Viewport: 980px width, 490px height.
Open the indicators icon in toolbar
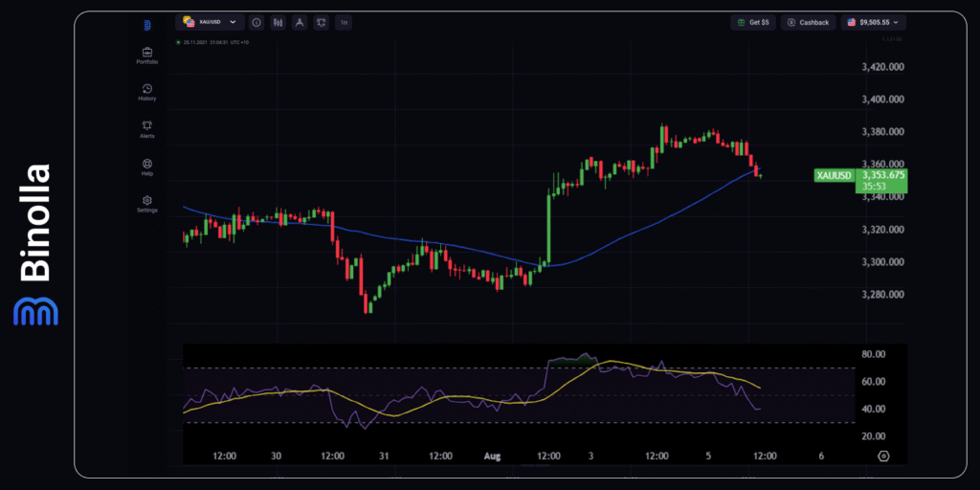click(x=321, y=22)
